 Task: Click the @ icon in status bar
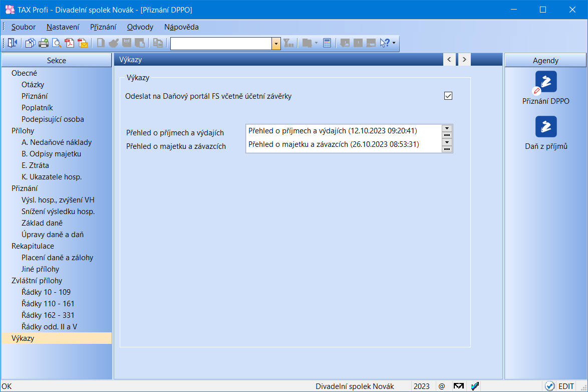click(x=442, y=386)
